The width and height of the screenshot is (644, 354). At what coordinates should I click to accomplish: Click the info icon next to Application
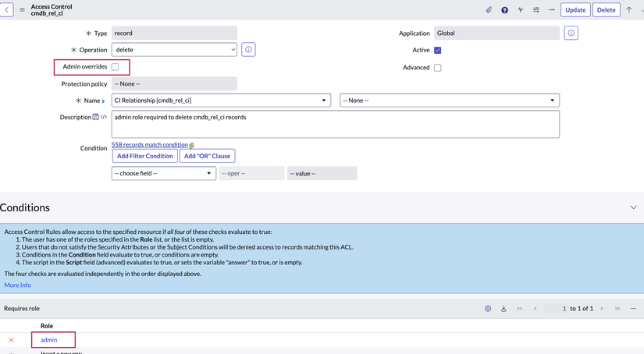tap(571, 33)
